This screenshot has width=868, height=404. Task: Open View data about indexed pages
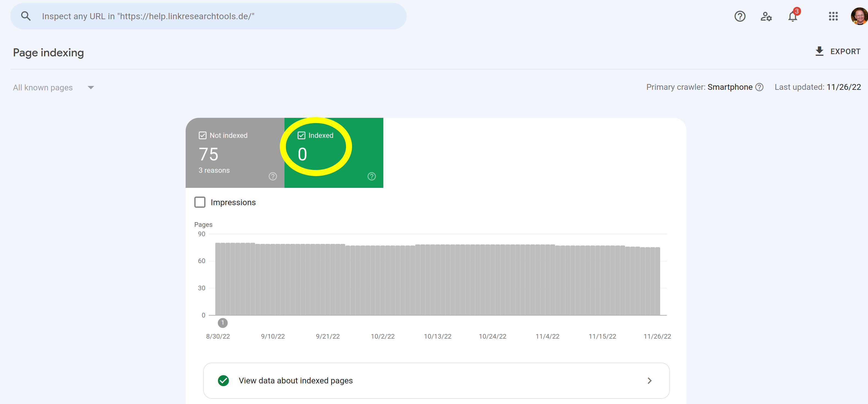[436, 381]
